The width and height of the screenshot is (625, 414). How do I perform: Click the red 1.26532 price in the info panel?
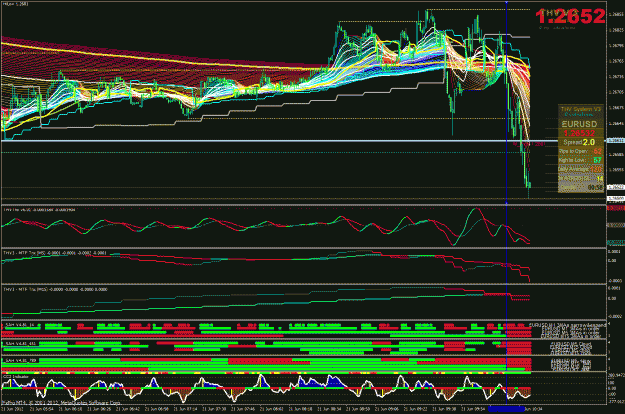(x=579, y=133)
